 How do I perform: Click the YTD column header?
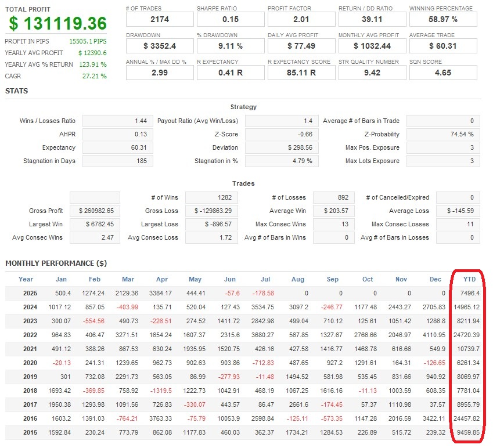point(469,279)
